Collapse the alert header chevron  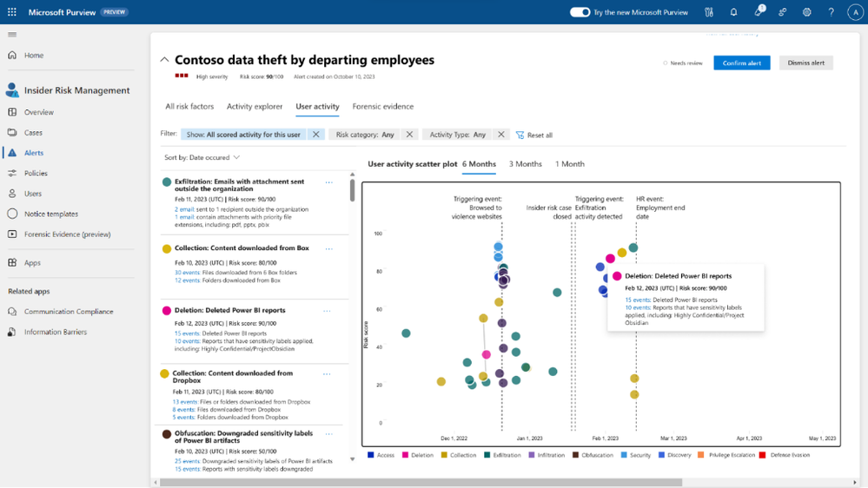pyautogui.click(x=164, y=60)
